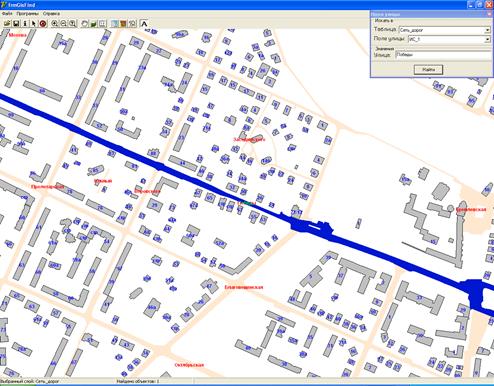This screenshot has height=386, width=494.
Task: Select the text label A tool
Action: tap(144, 23)
